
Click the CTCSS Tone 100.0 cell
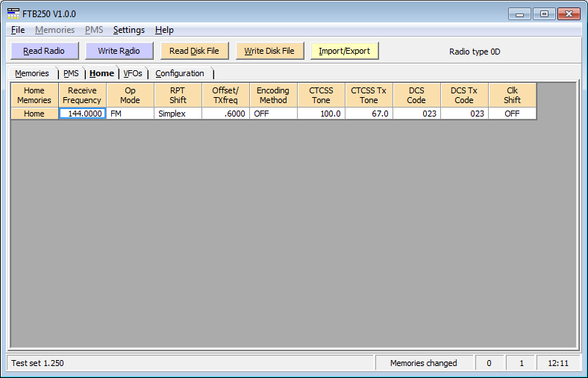(x=321, y=114)
